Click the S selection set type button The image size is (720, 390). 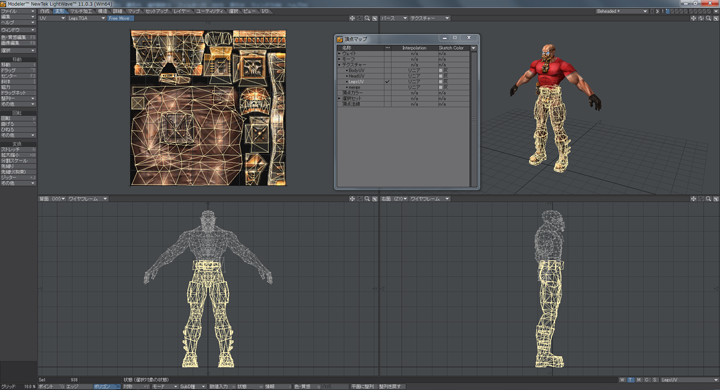pos(655,380)
